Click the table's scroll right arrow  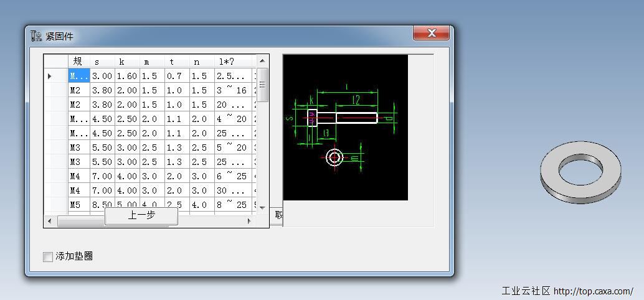click(x=249, y=221)
